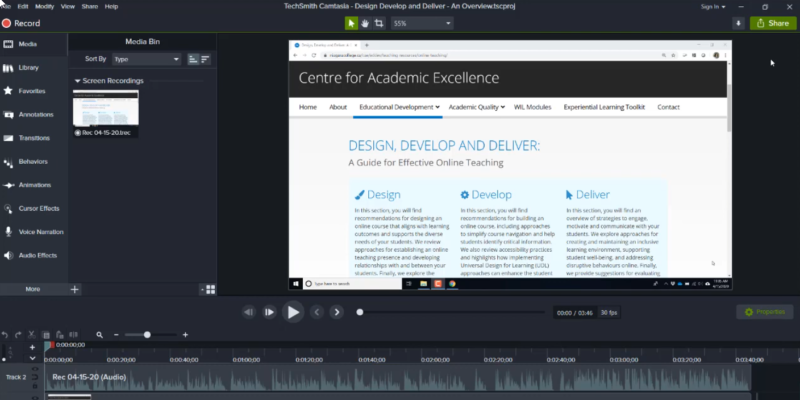The image size is (800, 400).
Task: Click WIL Modules link in recorded page
Action: pos(532,107)
